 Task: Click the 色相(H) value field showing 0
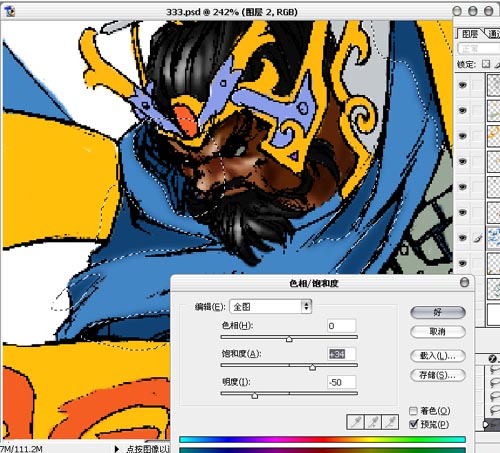point(341,326)
